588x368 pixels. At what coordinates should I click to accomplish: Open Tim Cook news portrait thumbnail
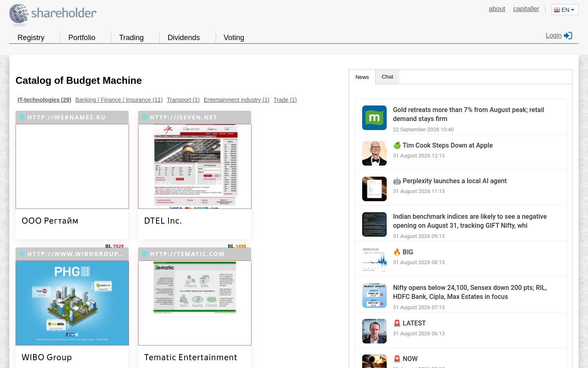click(x=374, y=153)
